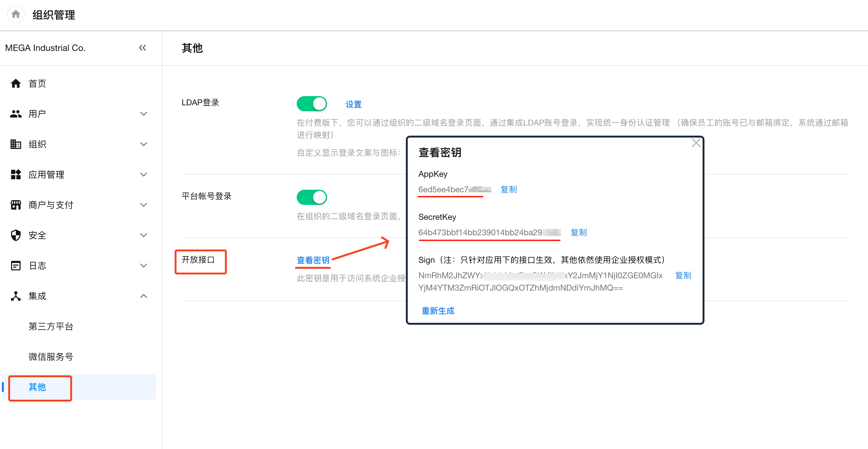Disable the 平台帐号登录 switch
The image size is (868, 449).
tap(312, 197)
